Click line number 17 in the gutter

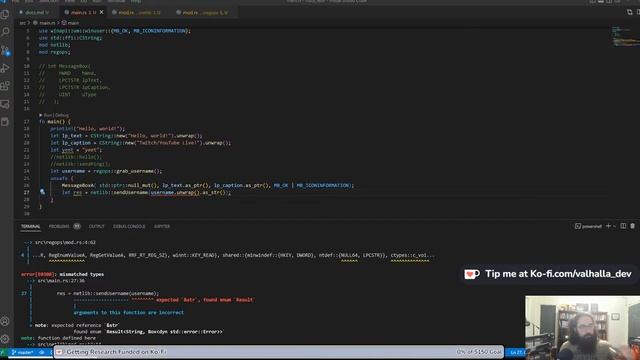point(27,122)
